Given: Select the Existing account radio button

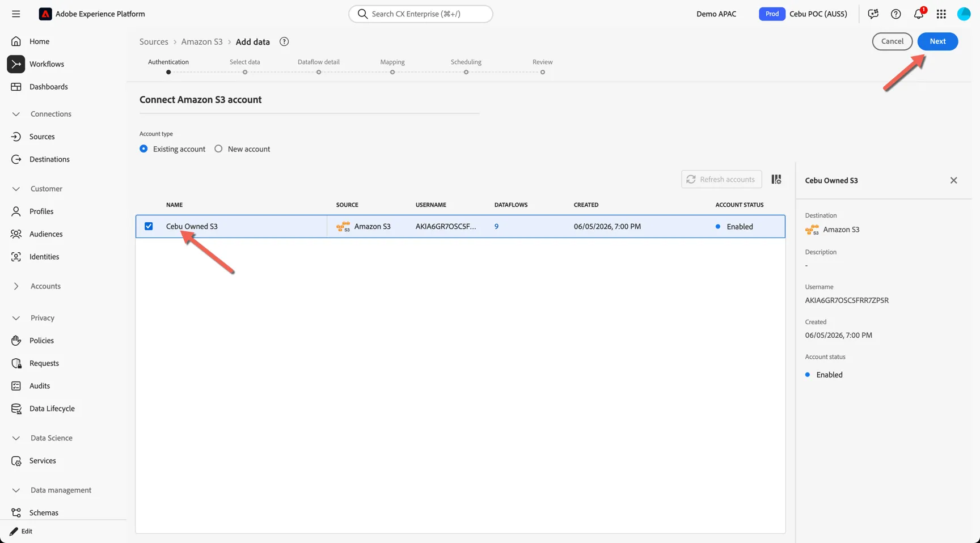Looking at the screenshot, I should (143, 149).
